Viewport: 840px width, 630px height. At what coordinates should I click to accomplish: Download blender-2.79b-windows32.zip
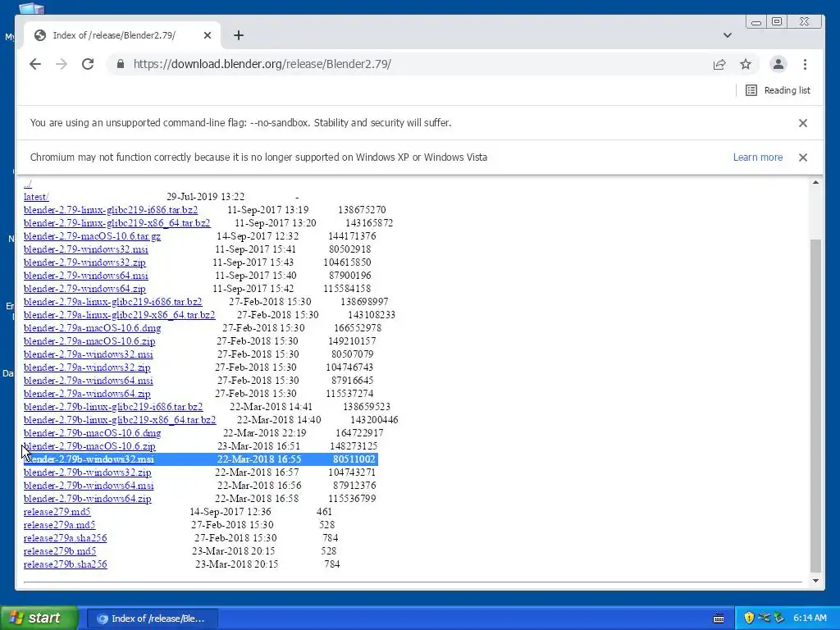coord(87,472)
